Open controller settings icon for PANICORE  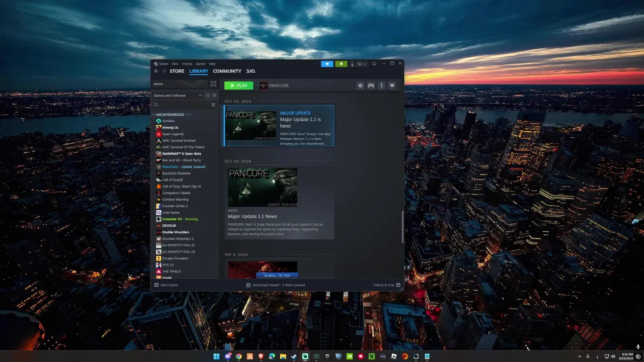pos(371,85)
